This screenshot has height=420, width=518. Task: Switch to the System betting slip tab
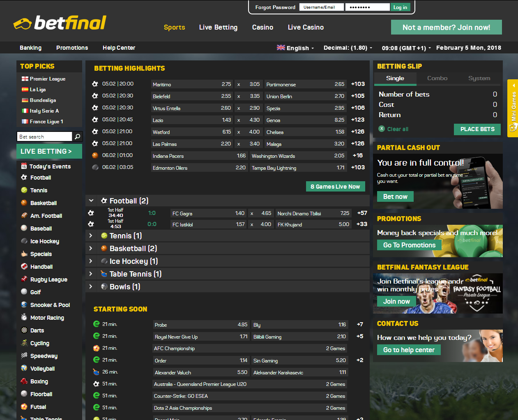(x=479, y=78)
